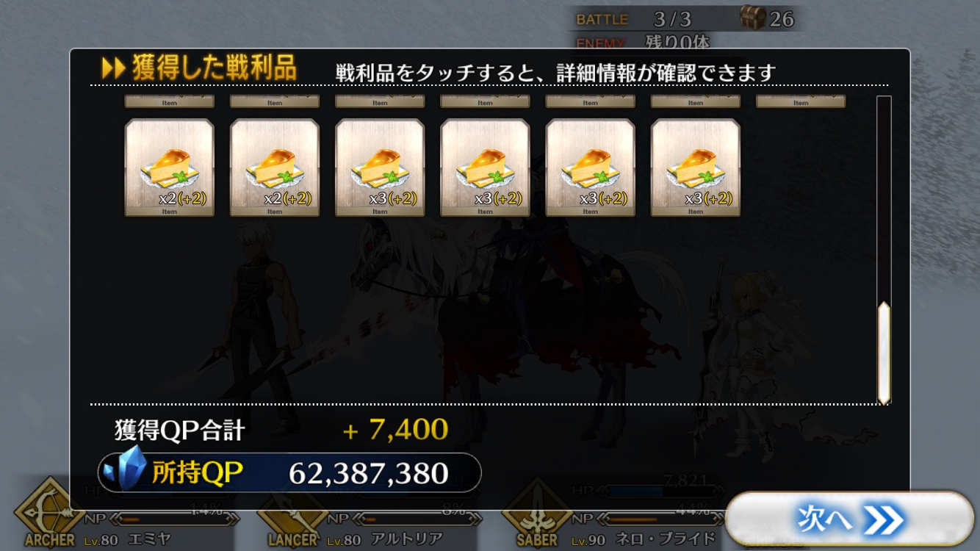980x551 pixels.
Task: Select the second cheesecake reward showing x2(+2)
Action: tap(275, 168)
